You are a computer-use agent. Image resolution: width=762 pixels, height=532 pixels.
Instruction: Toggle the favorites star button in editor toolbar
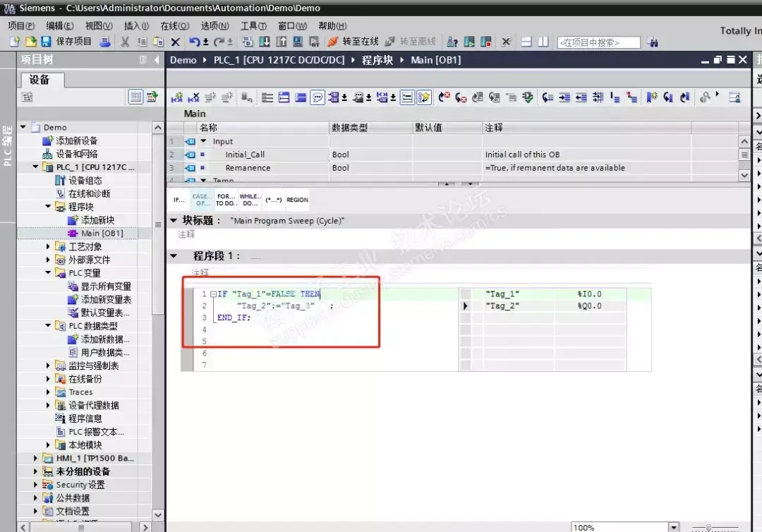click(424, 97)
